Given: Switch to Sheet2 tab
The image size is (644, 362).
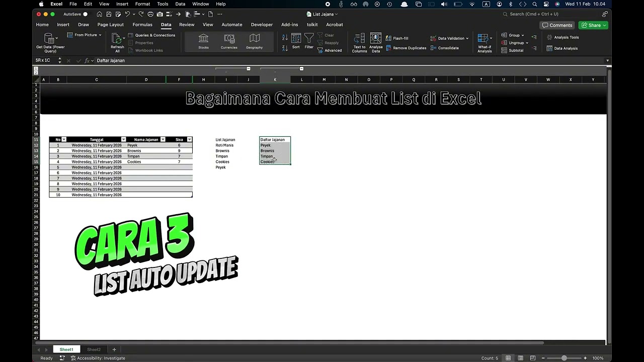Looking at the screenshot, I should tap(94, 349).
